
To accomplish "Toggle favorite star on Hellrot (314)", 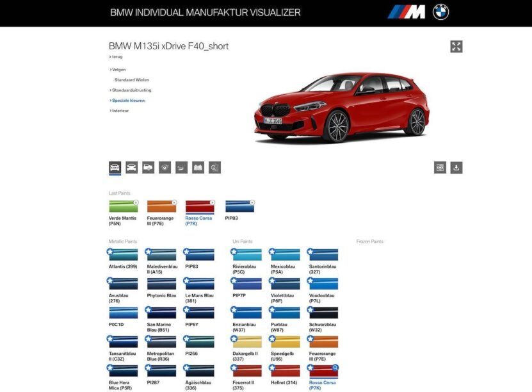I will [x=272, y=368].
